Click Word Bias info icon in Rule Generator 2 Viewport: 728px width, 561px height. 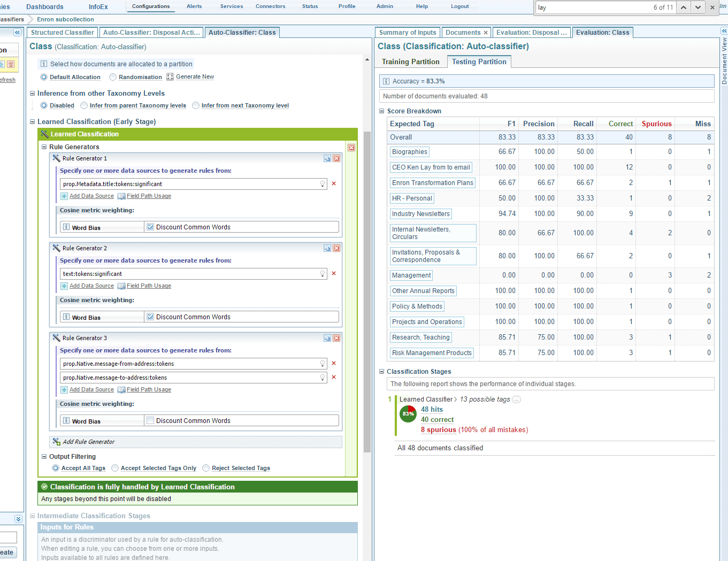point(66,317)
